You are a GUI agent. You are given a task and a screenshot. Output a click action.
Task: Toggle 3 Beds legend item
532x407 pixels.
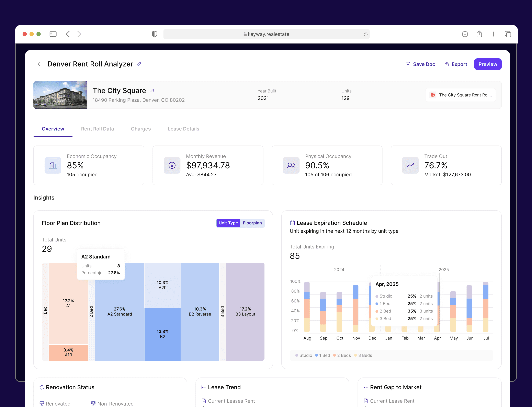tap(363, 355)
